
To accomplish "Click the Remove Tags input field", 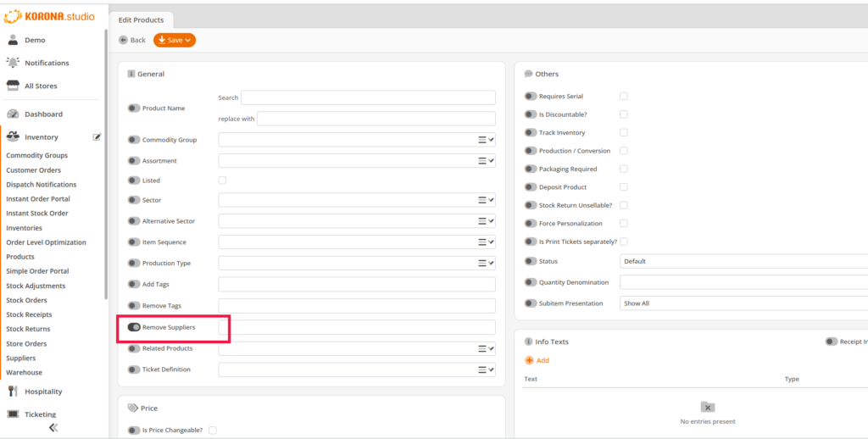I will [357, 306].
